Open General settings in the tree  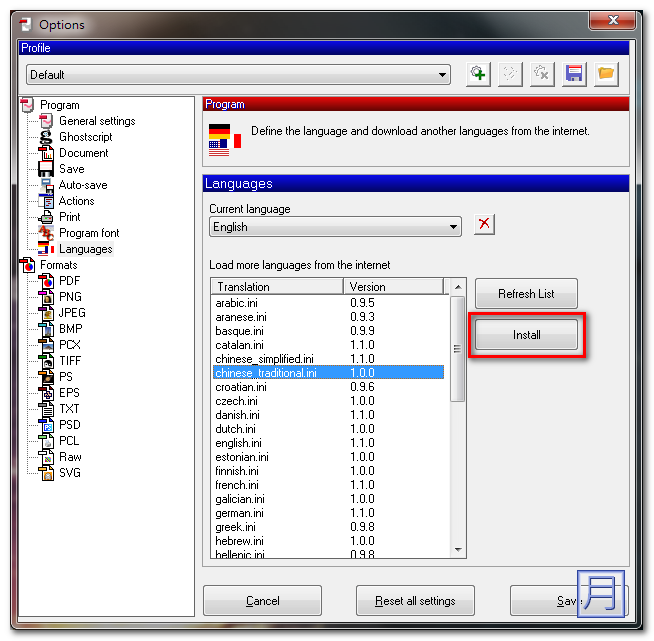(96, 121)
